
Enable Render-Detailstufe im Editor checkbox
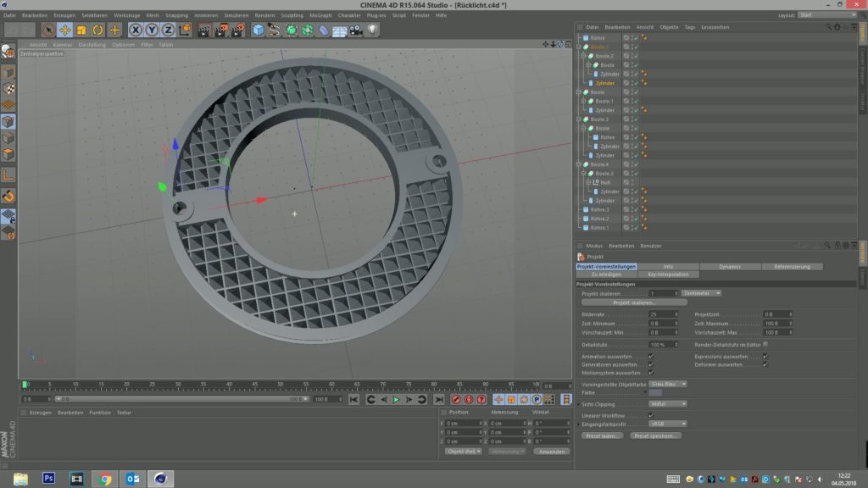point(765,344)
